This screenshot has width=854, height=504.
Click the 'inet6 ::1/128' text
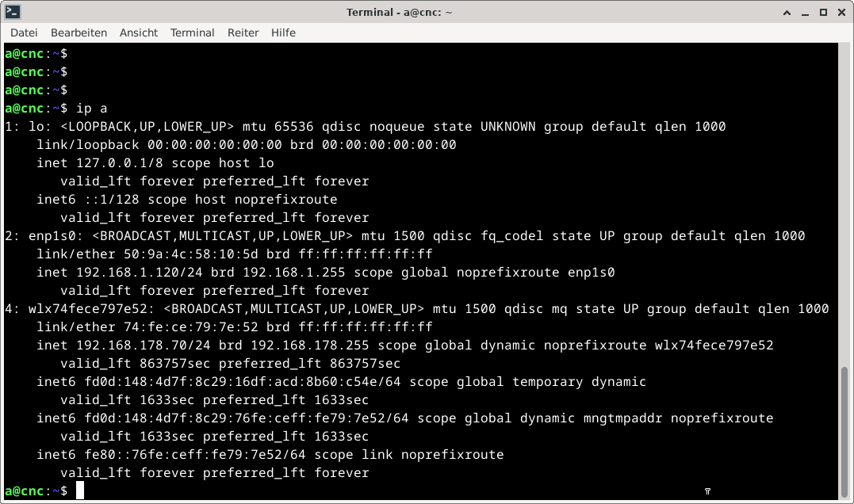coord(88,199)
